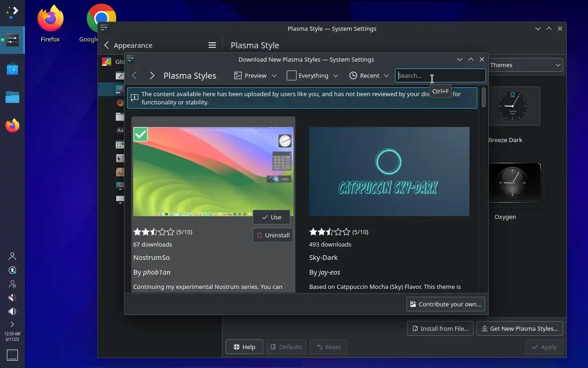
Task: Click the Download dialog vertical scrollbar
Action: [484, 98]
